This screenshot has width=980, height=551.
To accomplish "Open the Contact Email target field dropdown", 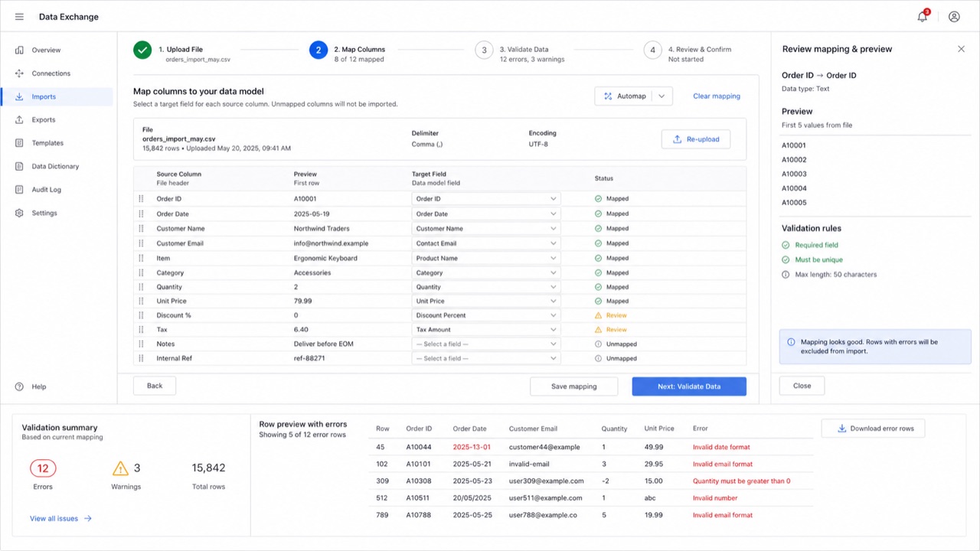I will (486, 243).
